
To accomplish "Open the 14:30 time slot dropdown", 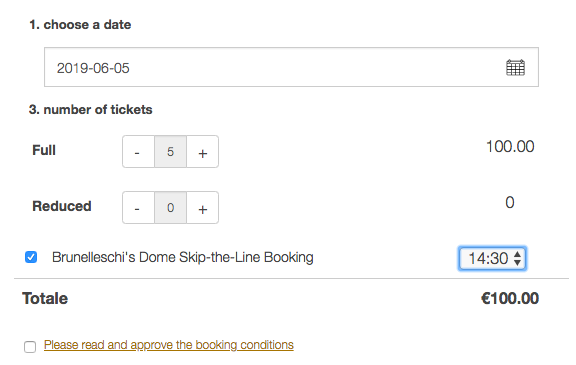I will click(492, 259).
